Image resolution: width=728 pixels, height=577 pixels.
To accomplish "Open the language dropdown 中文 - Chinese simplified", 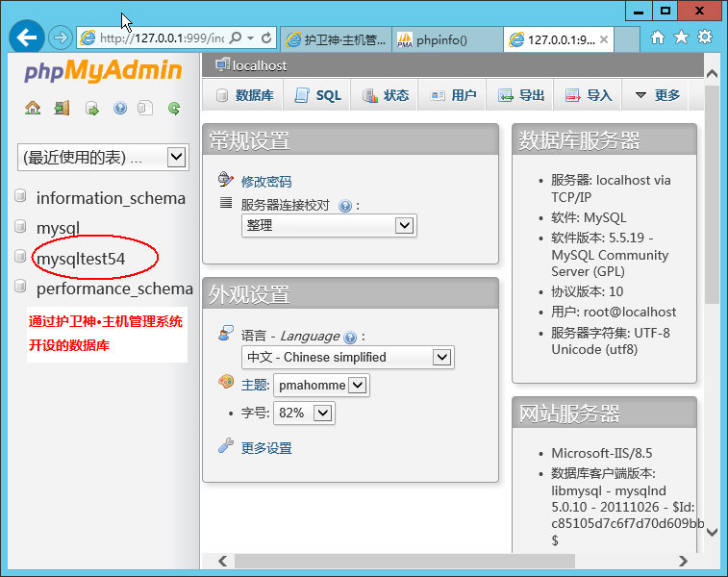I will [348, 357].
